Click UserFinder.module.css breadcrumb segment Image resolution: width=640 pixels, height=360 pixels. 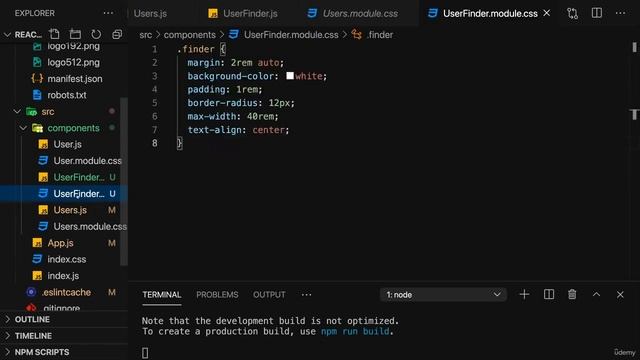click(291, 35)
